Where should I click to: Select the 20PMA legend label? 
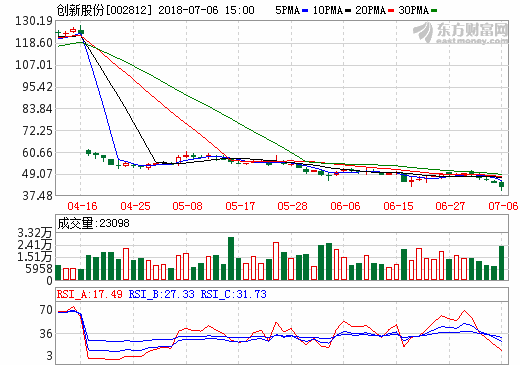[x=371, y=10]
